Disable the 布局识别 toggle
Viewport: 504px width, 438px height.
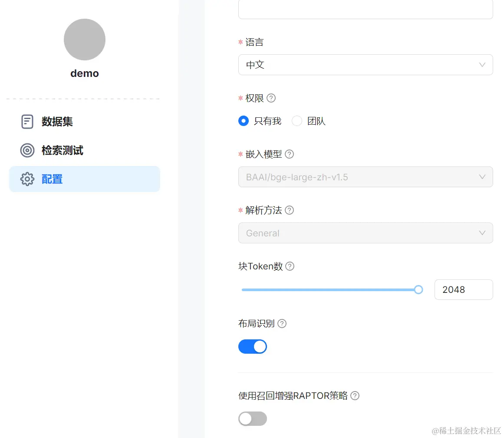(x=253, y=346)
